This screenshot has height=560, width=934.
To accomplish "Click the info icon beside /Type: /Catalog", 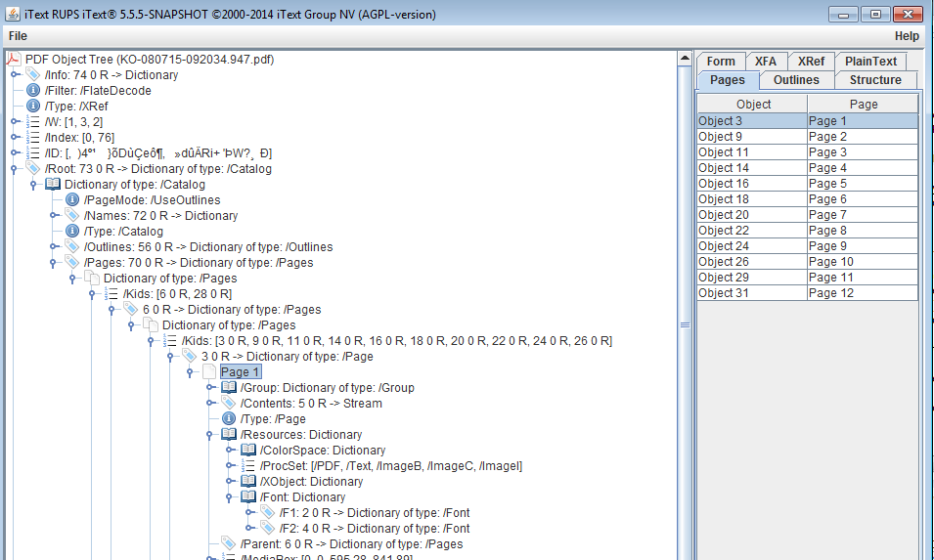I will point(72,231).
